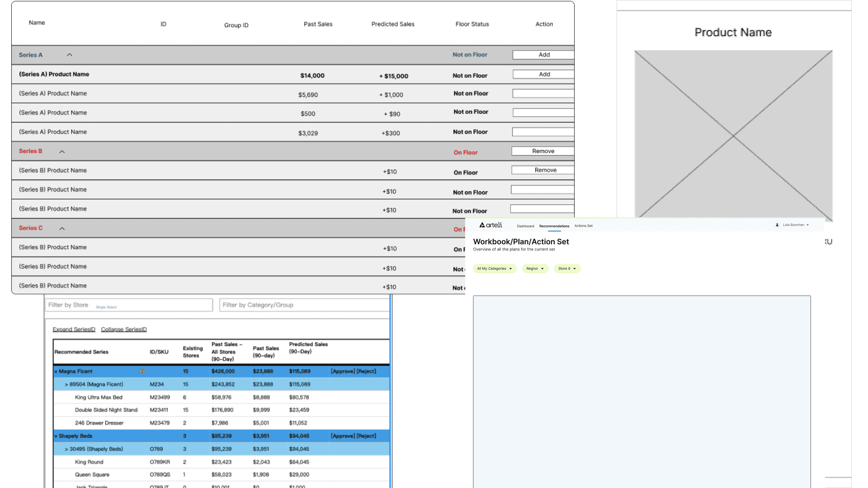This screenshot has height=488, width=868.
Task: Open the Region filter dropdown
Action: tap(535, 269)
